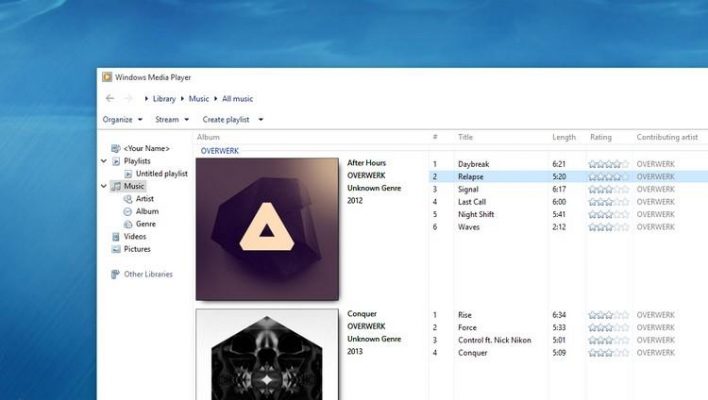The image size is (708, 400).
Task: Click the back navigation arrow
Action: pos(109,99)
